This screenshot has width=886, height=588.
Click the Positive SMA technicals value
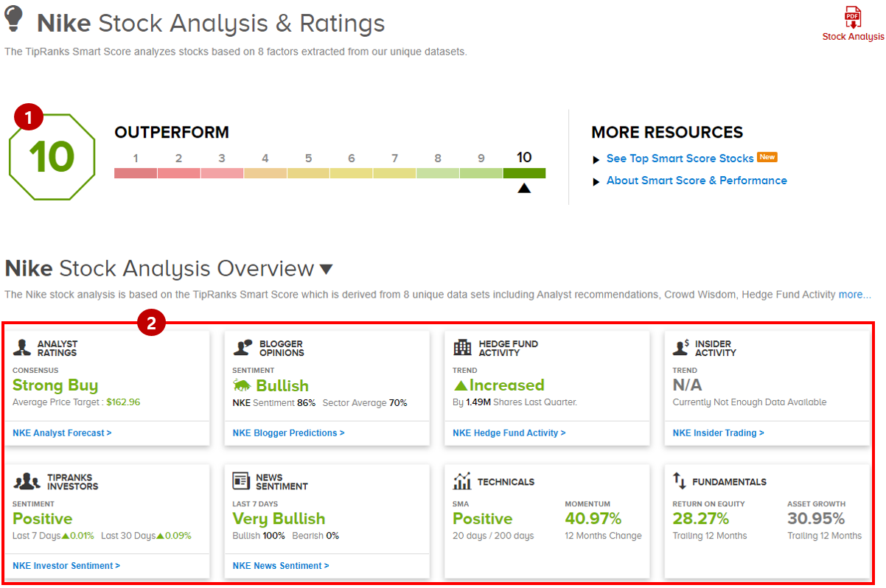tap(483, 519)
